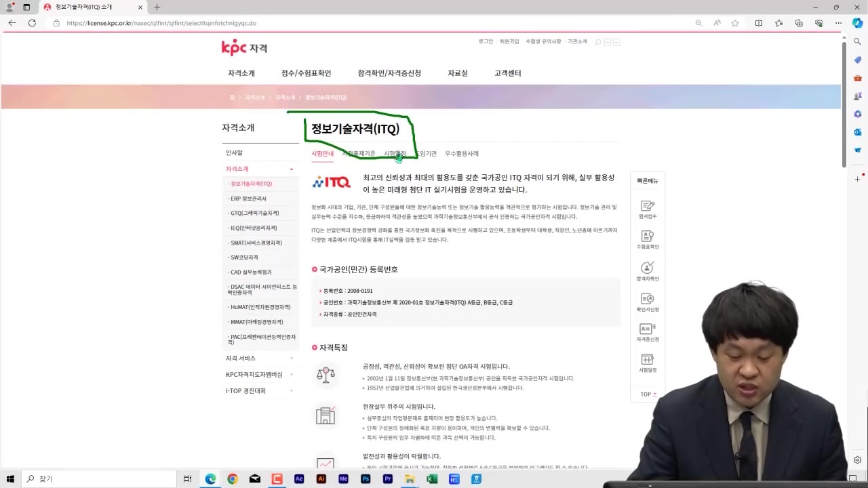Open 원서접수 from the quick menu

tap(646, 210)
